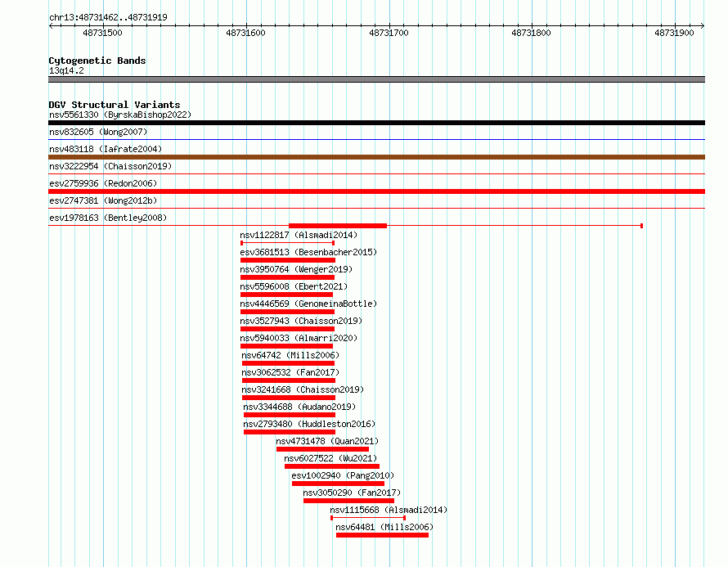Click nsv5940033 (Almarri2020) label
Image resolution: width=728 pixels, height=567 pixels.
[x=299, y=338]
